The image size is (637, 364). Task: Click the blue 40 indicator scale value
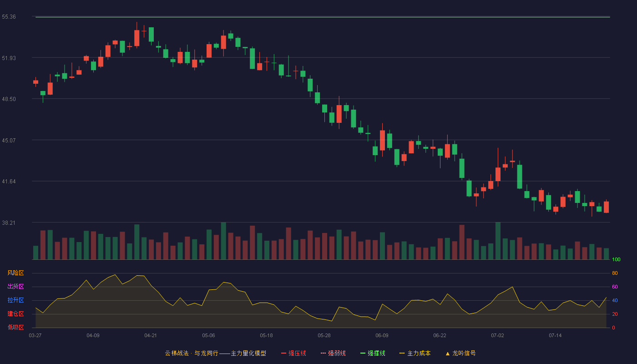[615, 300]
